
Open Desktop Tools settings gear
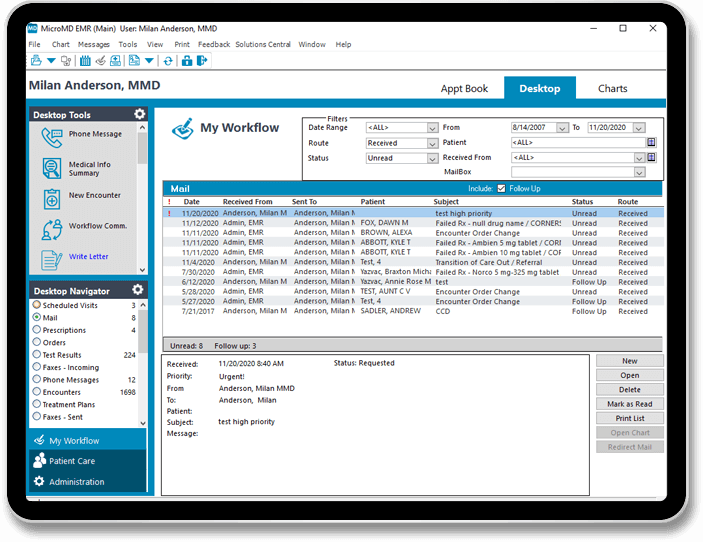click(139, 114)
